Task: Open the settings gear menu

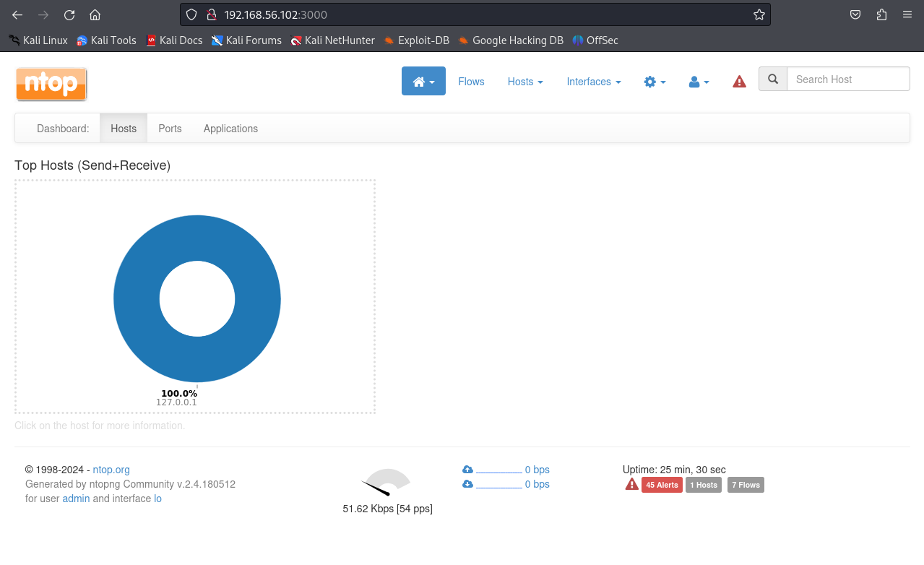Action: tap(655, 82)
